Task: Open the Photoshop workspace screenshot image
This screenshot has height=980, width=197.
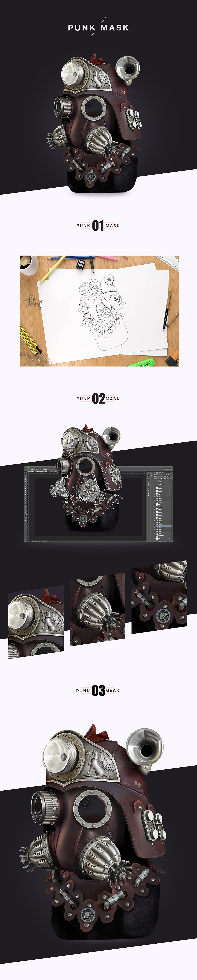Action: point(98,504)
